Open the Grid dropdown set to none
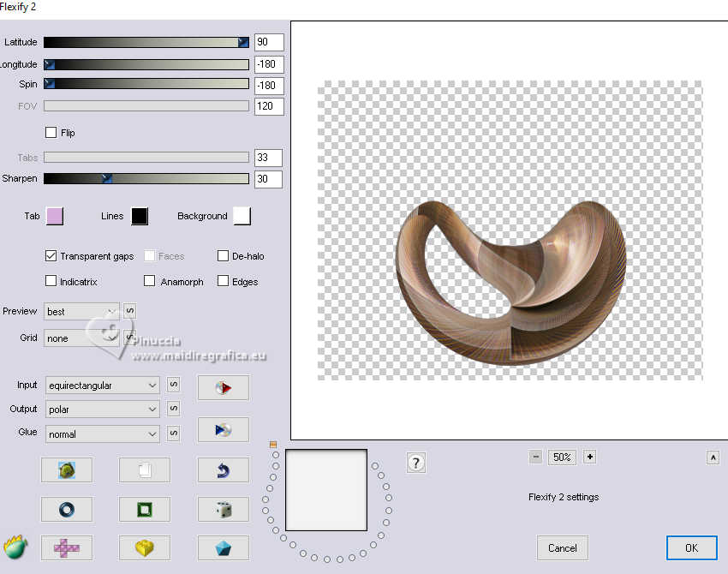The width and height of the screenshot is (728, 574). tap(81, 338)
